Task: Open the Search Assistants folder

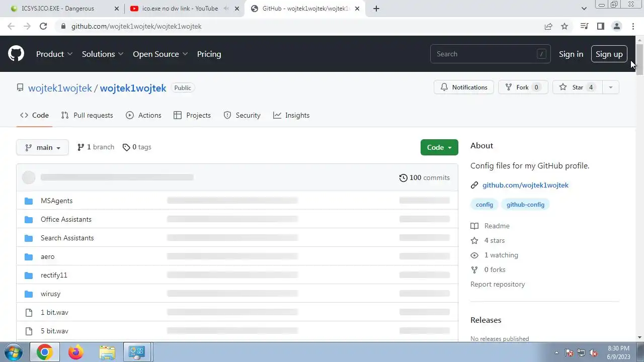Action: (x=67, y=238)
